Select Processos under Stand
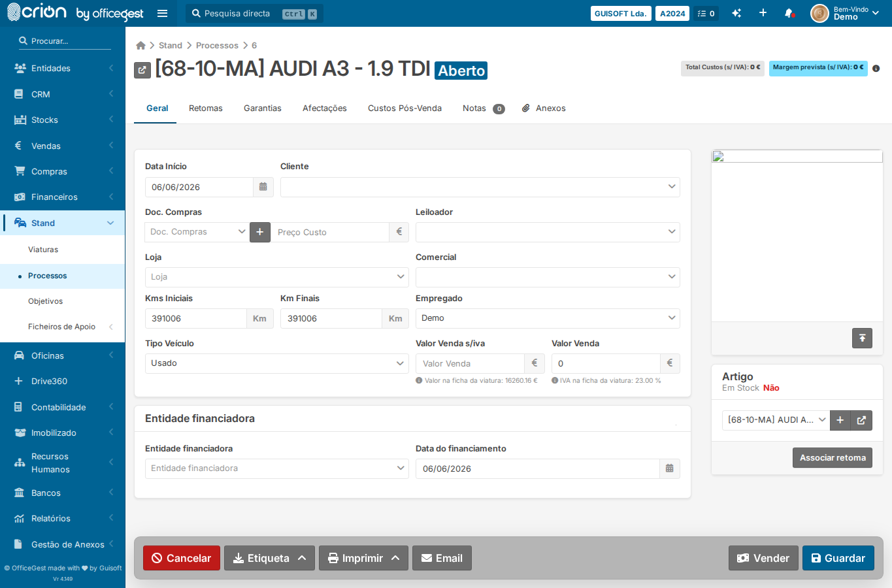The image size is (892, 588). [63, 276]
